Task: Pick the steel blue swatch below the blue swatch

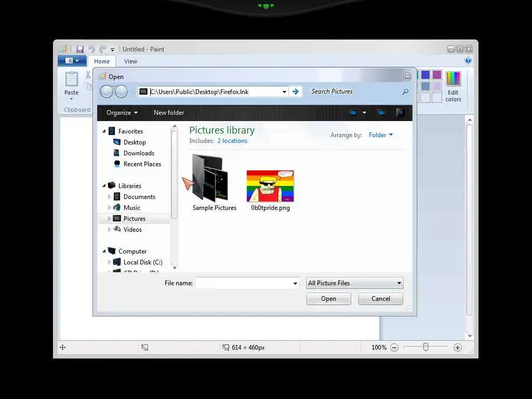Action: pyautogui.click(x=425, y=86)
